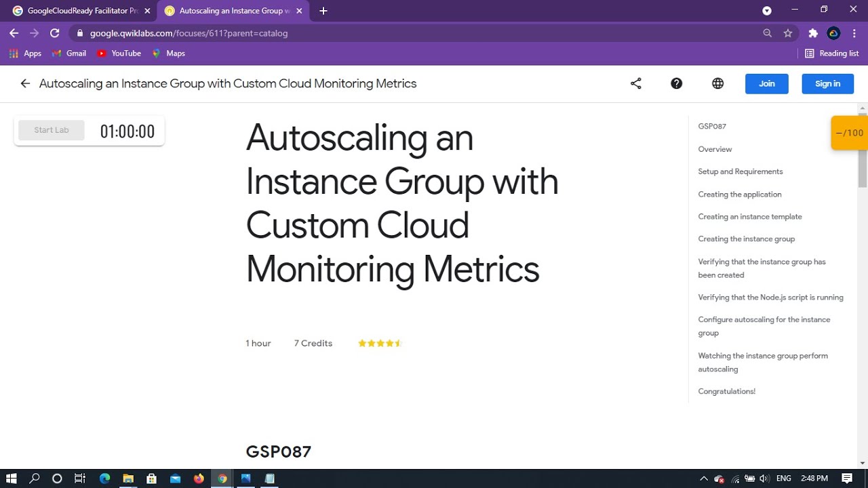Open Apps bookmarks shortcut
This screenshot has width=868, height=488.
(x=25, y=54)
